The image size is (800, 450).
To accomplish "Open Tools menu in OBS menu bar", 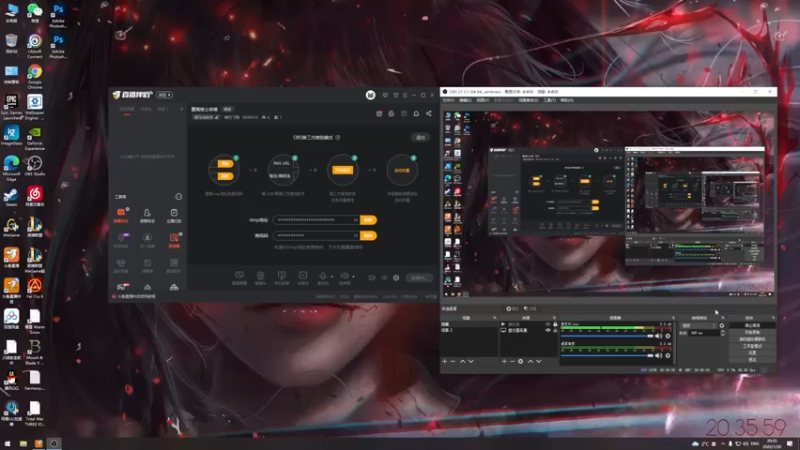I will pyautogui.click(x=549, y=100).
